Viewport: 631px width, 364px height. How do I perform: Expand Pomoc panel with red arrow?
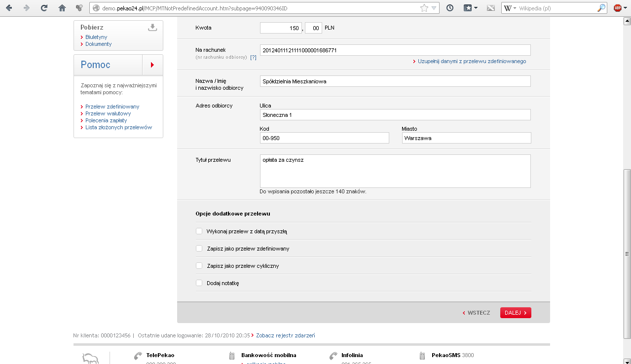[152, 65]
